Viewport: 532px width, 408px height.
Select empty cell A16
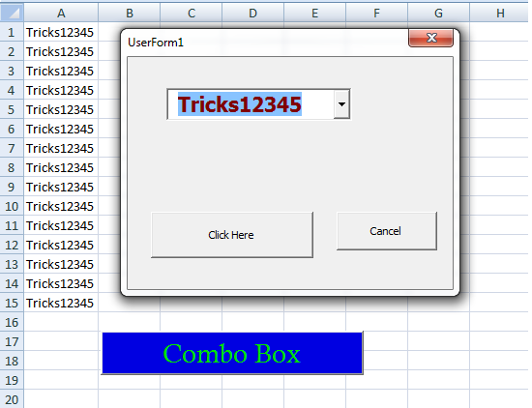61,322
